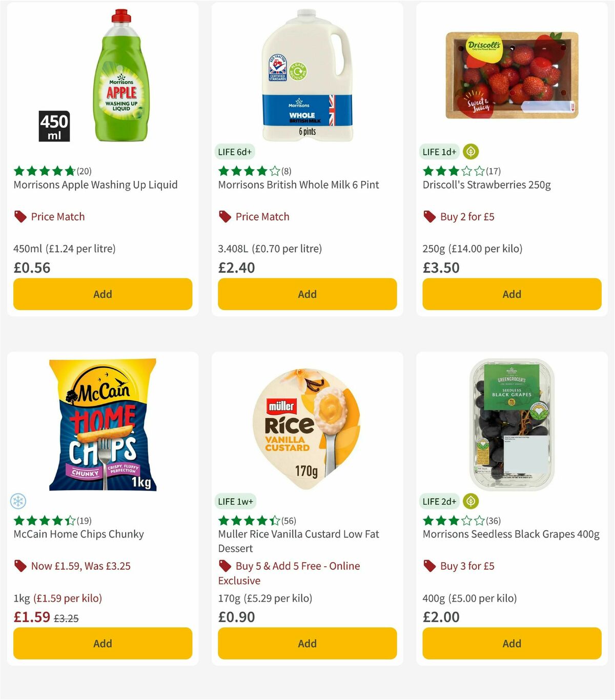Select the frozen snowflake icon on McCain Home Chips

18,501
